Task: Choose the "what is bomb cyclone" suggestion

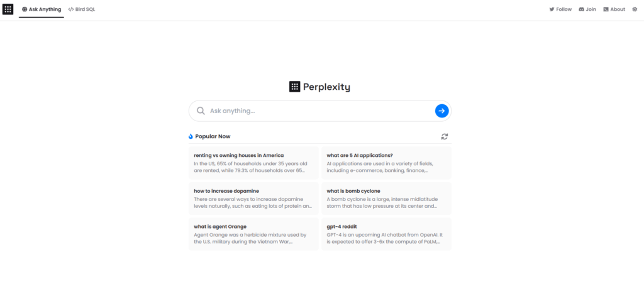Action: [386, 198]
